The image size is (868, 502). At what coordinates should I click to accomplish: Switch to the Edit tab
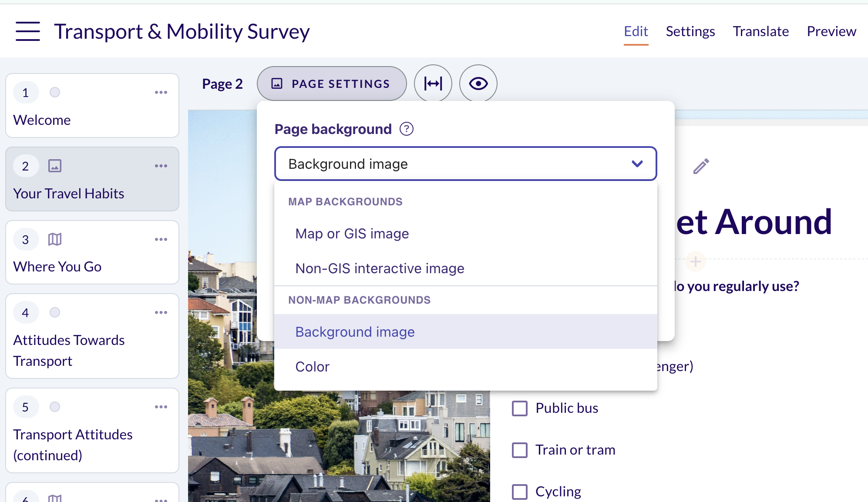click(636, 31)
